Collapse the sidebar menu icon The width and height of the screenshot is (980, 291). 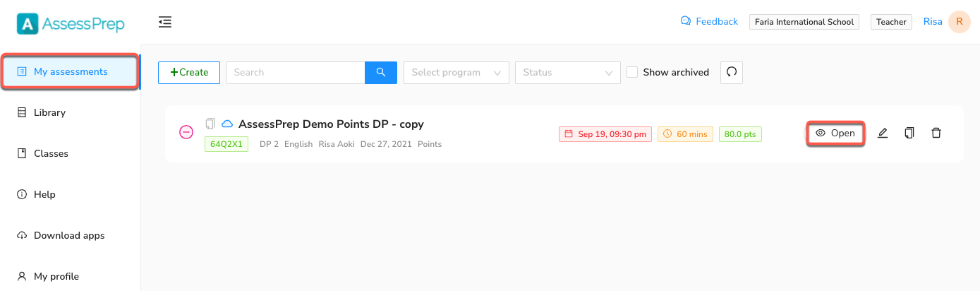coord(165,23)
